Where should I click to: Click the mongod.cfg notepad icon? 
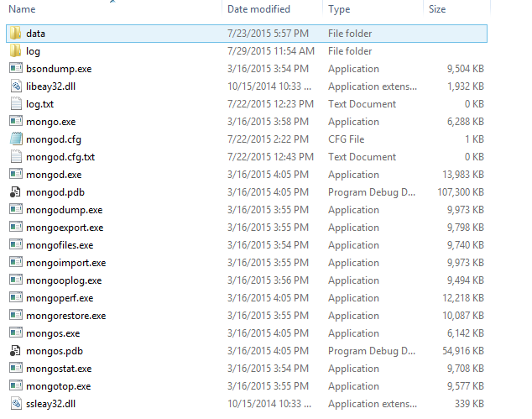pos(16,139)
